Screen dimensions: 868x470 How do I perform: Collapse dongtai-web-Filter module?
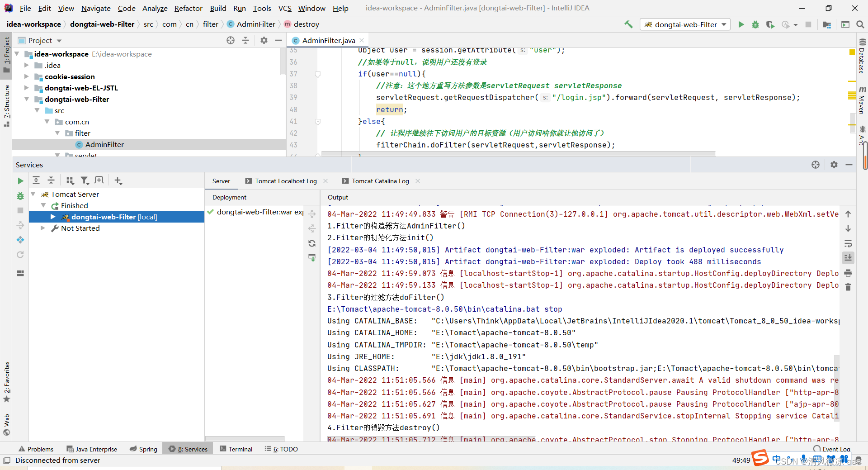pos(27,99)
